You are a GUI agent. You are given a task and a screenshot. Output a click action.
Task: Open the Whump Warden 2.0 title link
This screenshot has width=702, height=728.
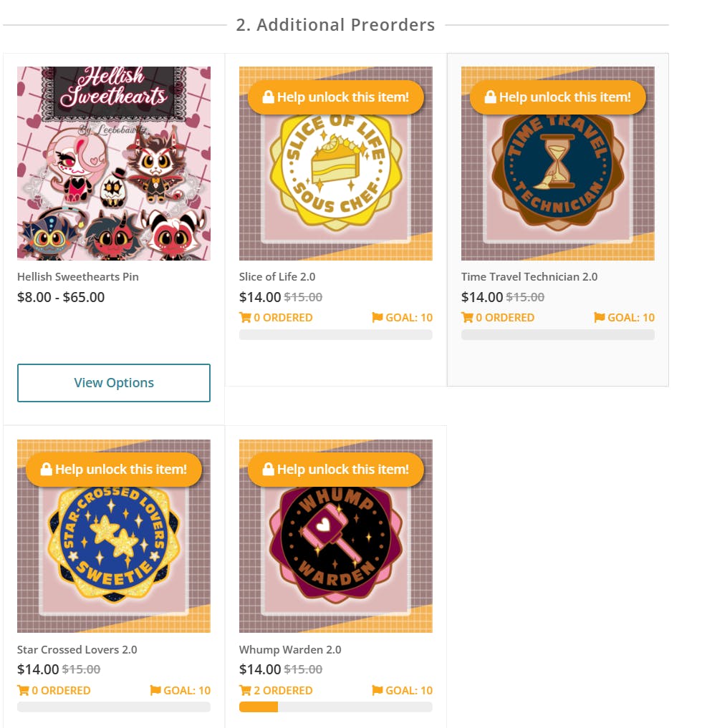[290, 649]
